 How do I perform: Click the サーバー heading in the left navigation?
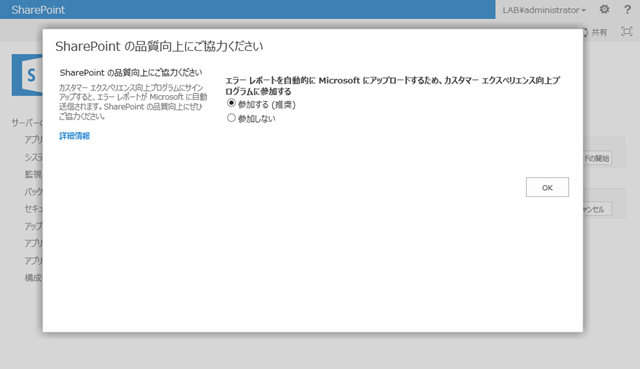tap(27, 122)
